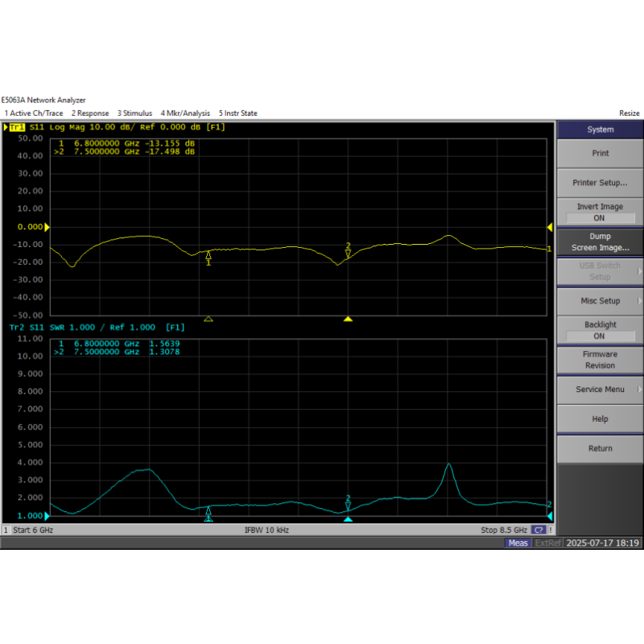Click the 11.00 top axis label on Tr2
644x644 pixels.
point(30,339)
